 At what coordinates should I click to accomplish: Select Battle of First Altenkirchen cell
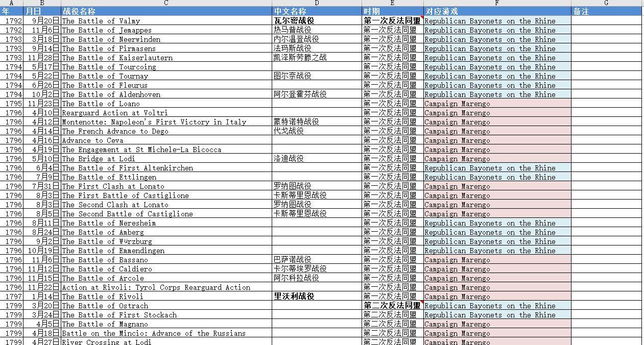(166, 168)
